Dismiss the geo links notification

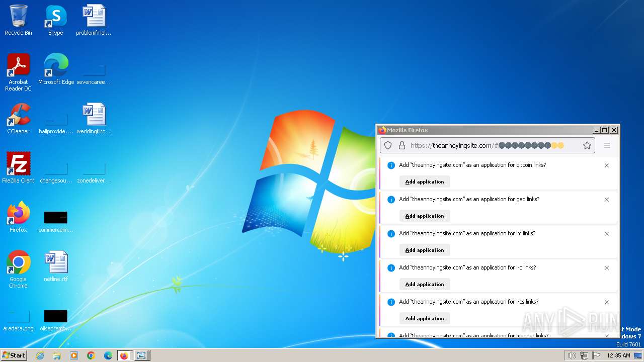pos(607,200)
